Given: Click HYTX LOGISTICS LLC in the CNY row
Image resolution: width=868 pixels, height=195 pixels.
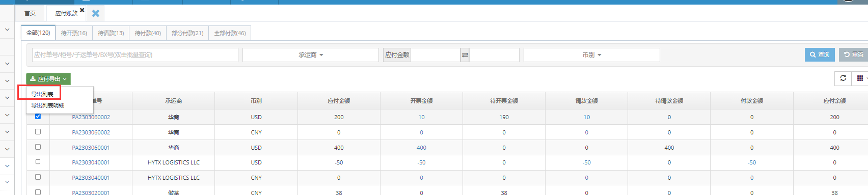Looking at the screenshot, I should point(173,178).
